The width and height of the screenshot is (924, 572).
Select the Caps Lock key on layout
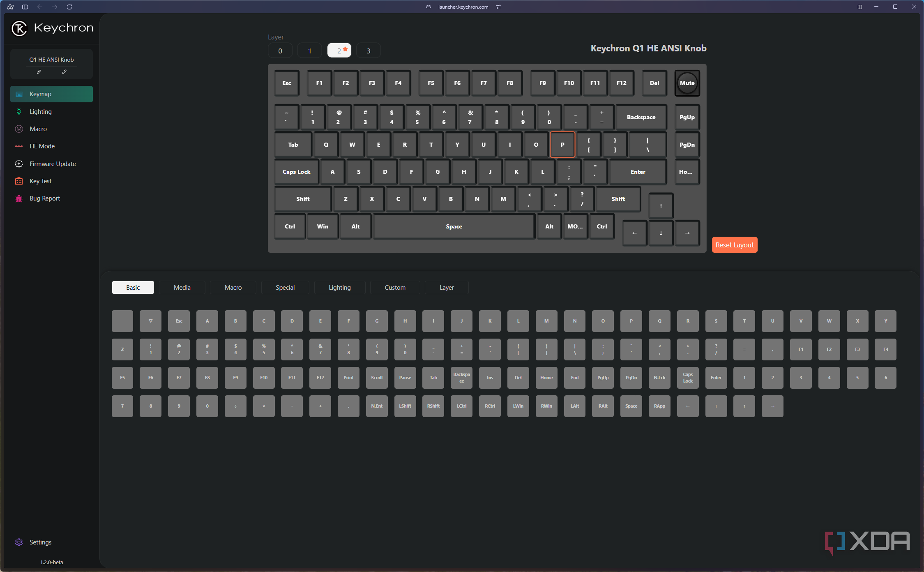point(296,172)
